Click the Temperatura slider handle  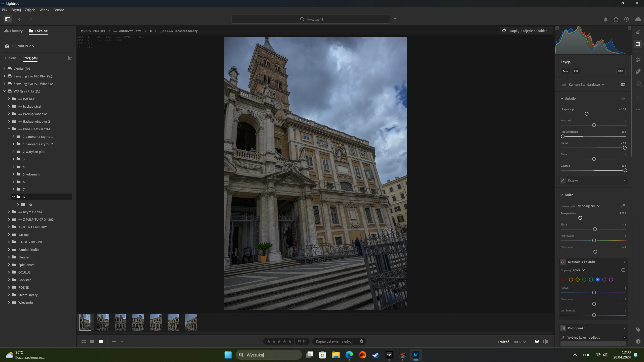tap(580, 218)
